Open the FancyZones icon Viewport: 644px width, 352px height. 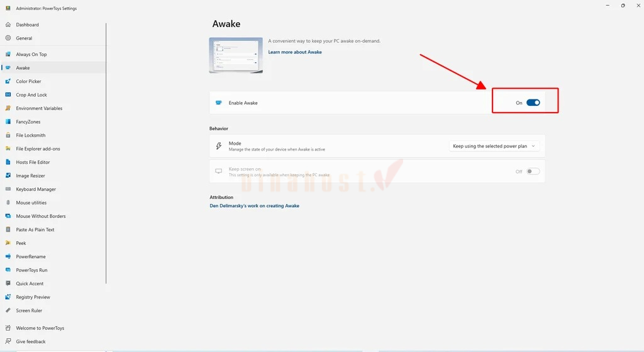8,122
